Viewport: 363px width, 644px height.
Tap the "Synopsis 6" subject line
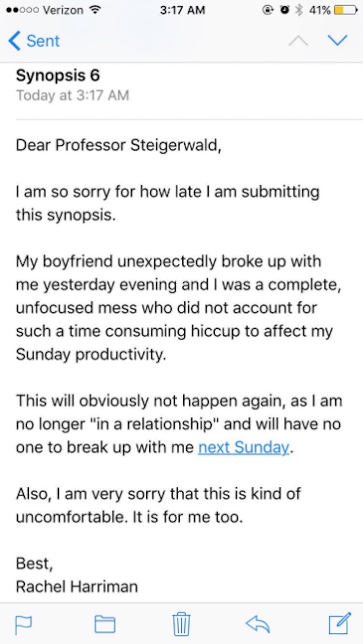coord(58,75)
